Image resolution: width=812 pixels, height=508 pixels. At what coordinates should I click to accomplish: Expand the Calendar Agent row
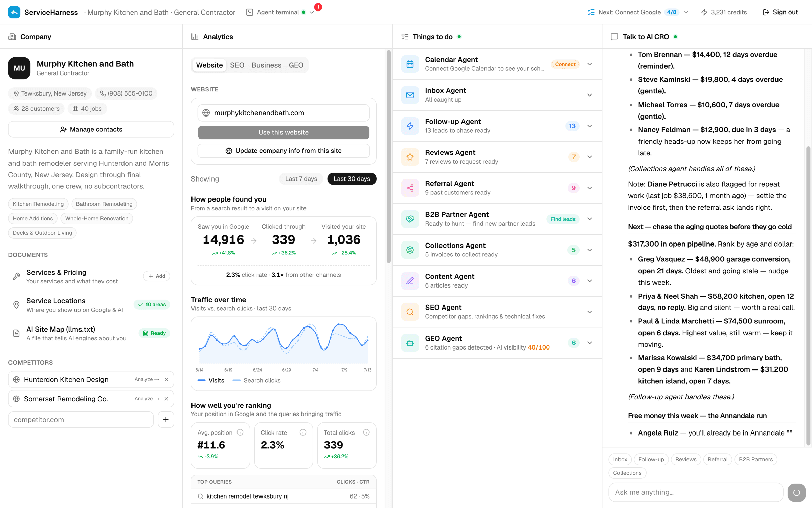click(x=590, y=64)
